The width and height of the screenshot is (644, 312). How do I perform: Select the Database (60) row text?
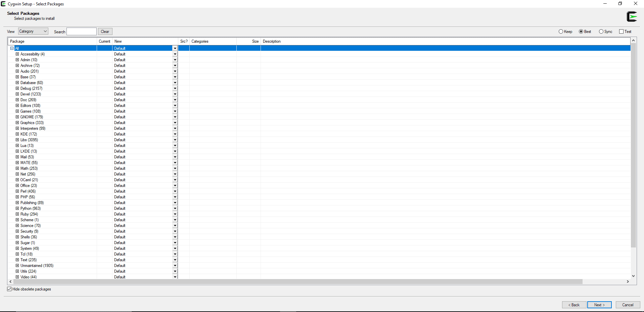coord(32,83)
